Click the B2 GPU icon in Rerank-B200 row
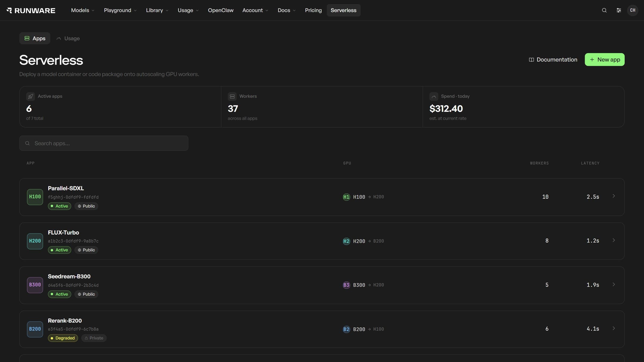This screenshot has width=644, height=362. coord(346,329)
